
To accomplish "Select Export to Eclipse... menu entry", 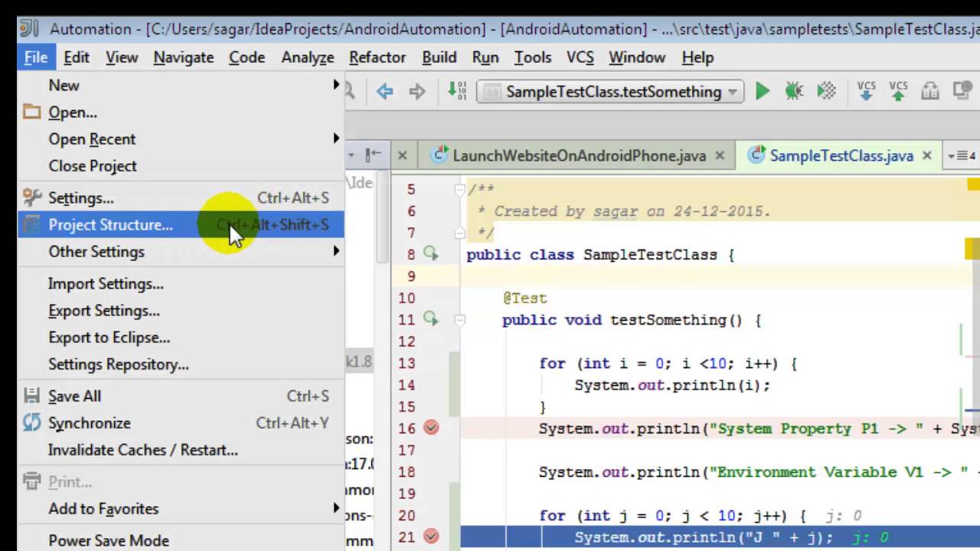I will click(181, 337).
